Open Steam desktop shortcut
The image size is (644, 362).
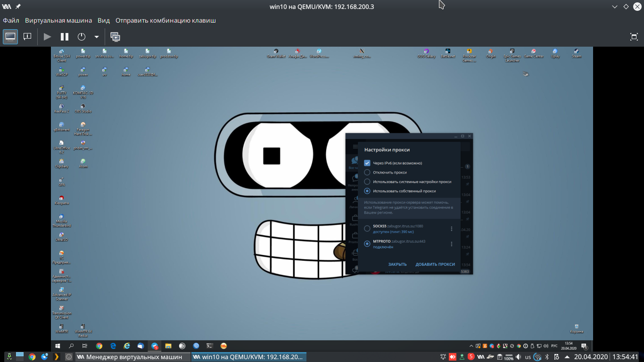pyautogui.click(x=576, y=53)
